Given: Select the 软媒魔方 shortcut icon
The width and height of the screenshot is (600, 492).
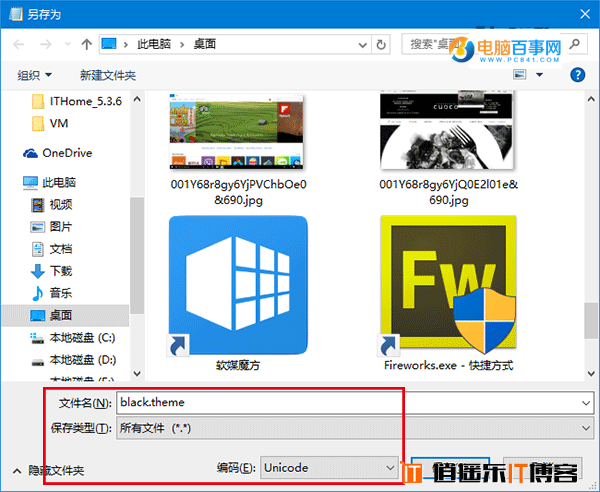Looking at the screenshot, I should coord(238,285).
